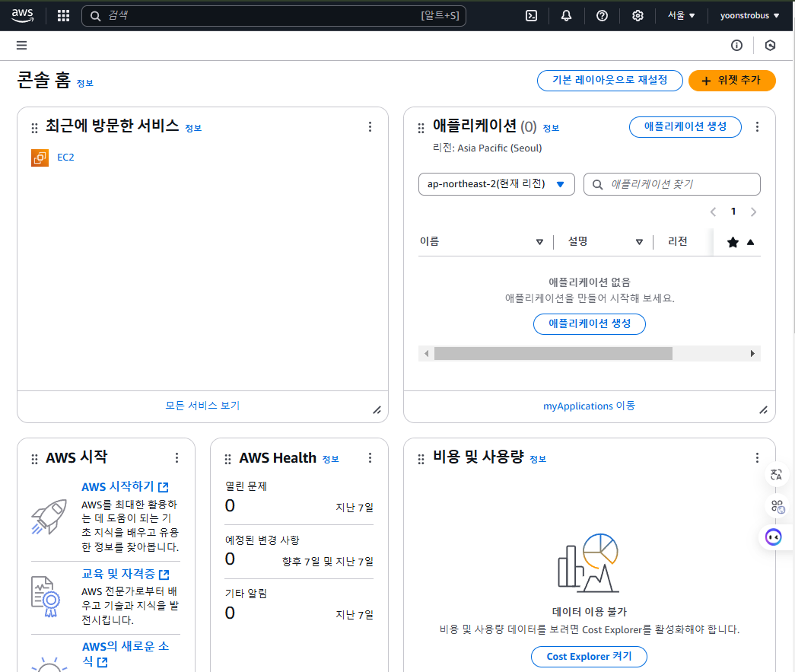
Task: Open the info panel icon
Action: (736, 45)
